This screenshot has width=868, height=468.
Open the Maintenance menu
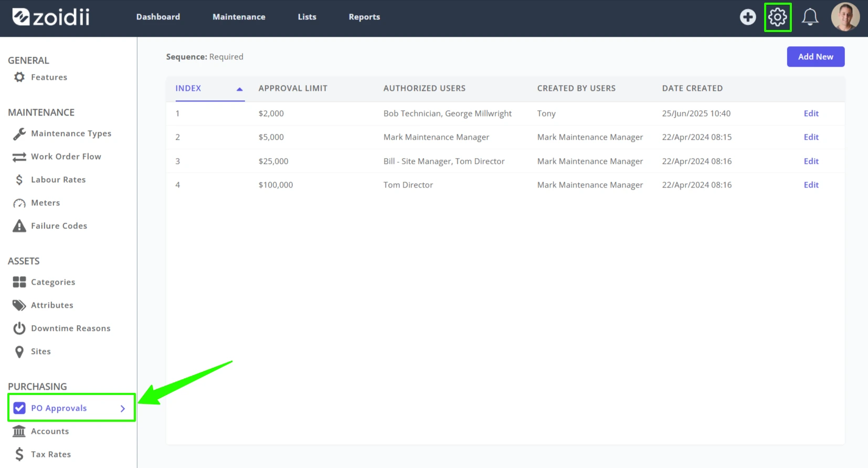(x=239, y=17)
